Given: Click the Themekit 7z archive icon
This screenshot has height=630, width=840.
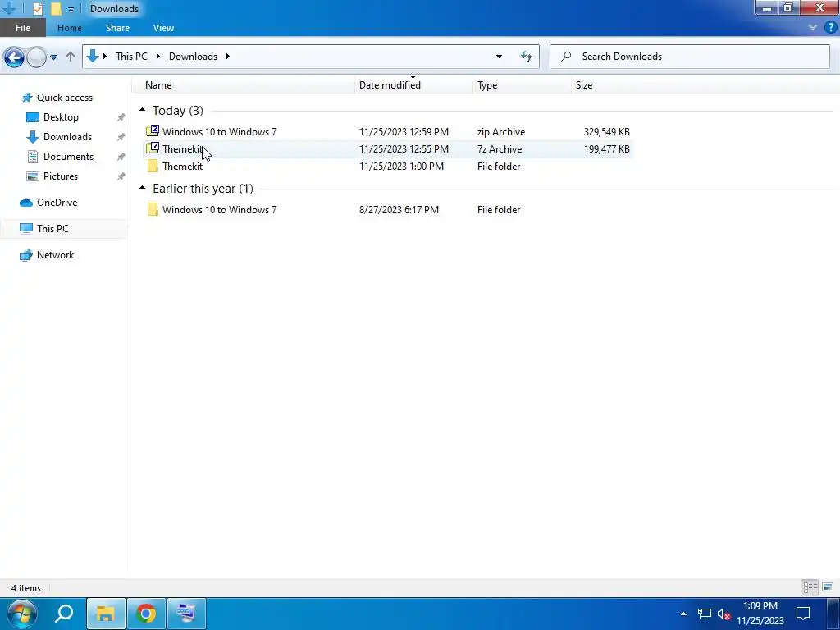Looking at the screenshot, I should (153, 148).
